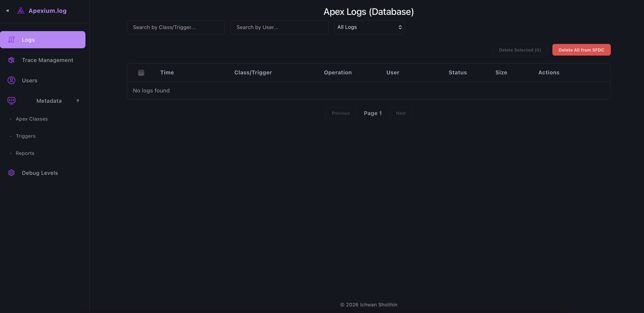The image size is (644, 313).
Task: Click the Previous page button
Action: click(341, 113)
